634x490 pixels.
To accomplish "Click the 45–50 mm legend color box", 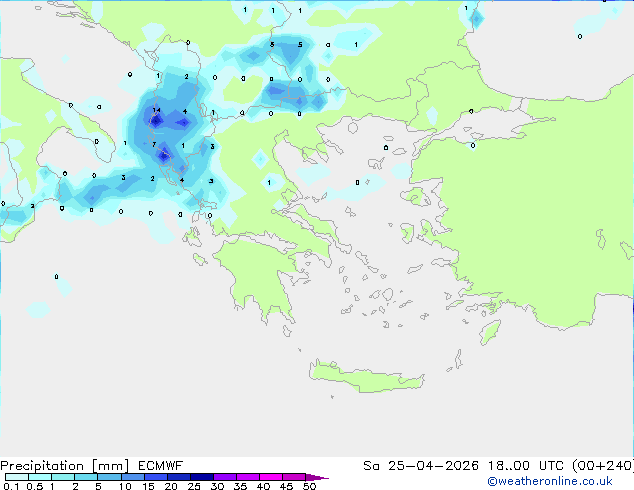I will click(294, 477).
